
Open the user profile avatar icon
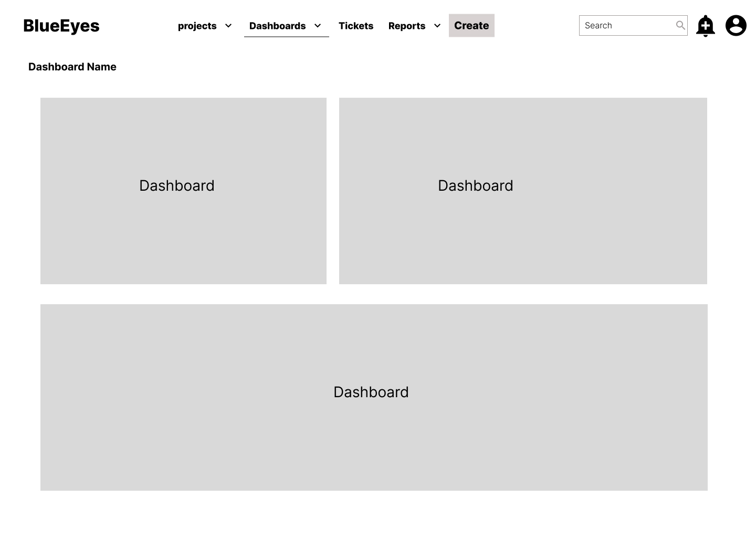(x=736, y=25)
